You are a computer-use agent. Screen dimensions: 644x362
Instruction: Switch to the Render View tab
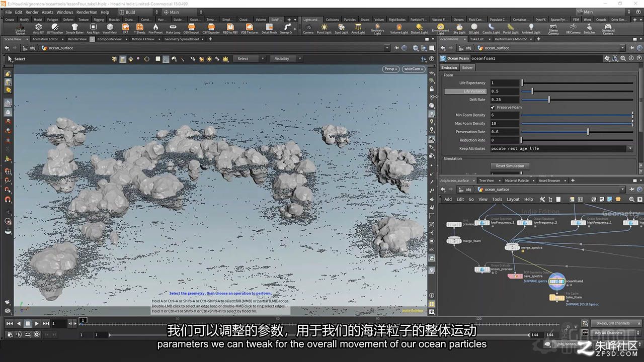77,39
